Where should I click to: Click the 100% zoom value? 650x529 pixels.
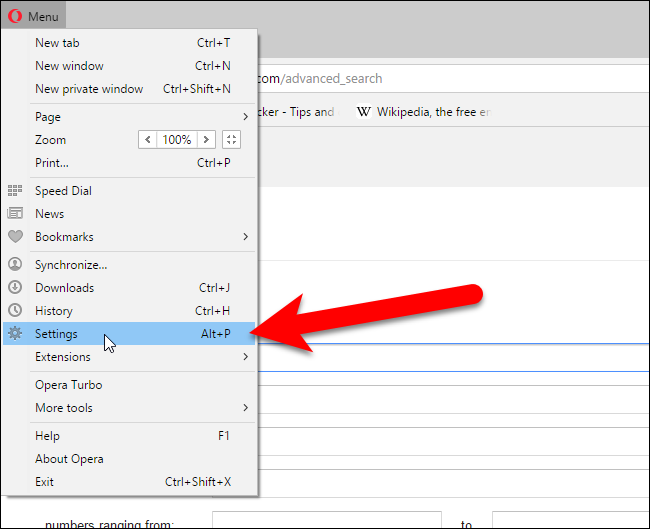coord(177,140)
